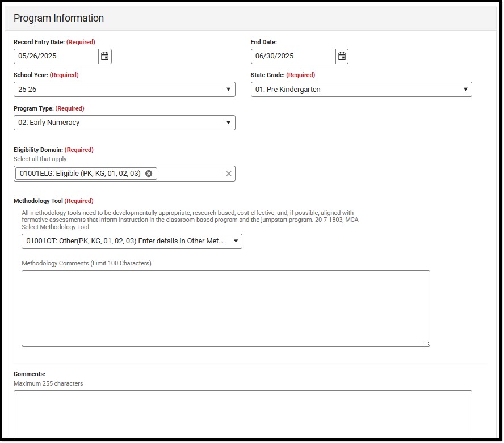Click into the Comments text area
The image size is (504, 443).
point(243,415)
